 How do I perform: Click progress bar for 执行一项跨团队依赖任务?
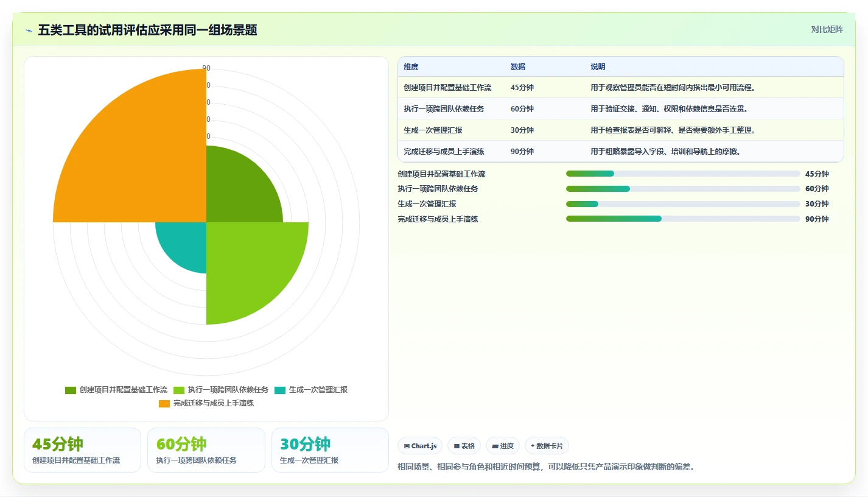(683, 189)
